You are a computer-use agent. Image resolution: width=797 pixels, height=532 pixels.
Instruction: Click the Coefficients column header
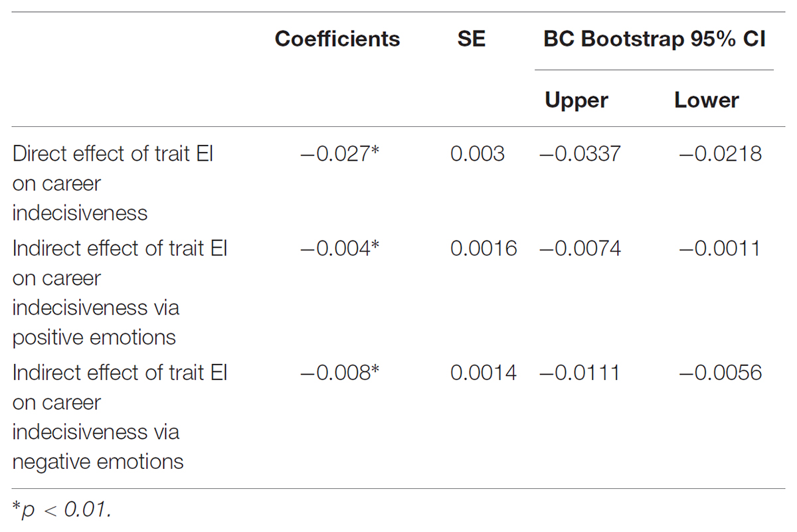click(337, 39)
